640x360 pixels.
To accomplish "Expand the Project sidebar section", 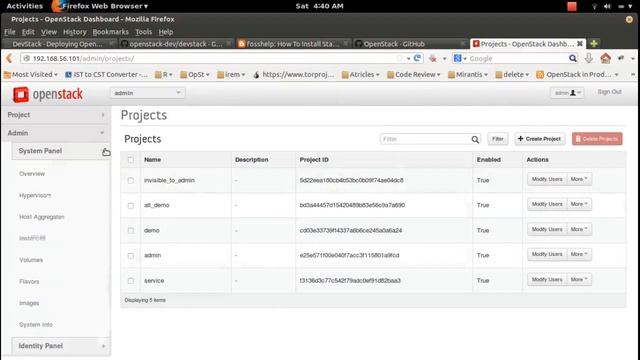I will click(56, 115).
